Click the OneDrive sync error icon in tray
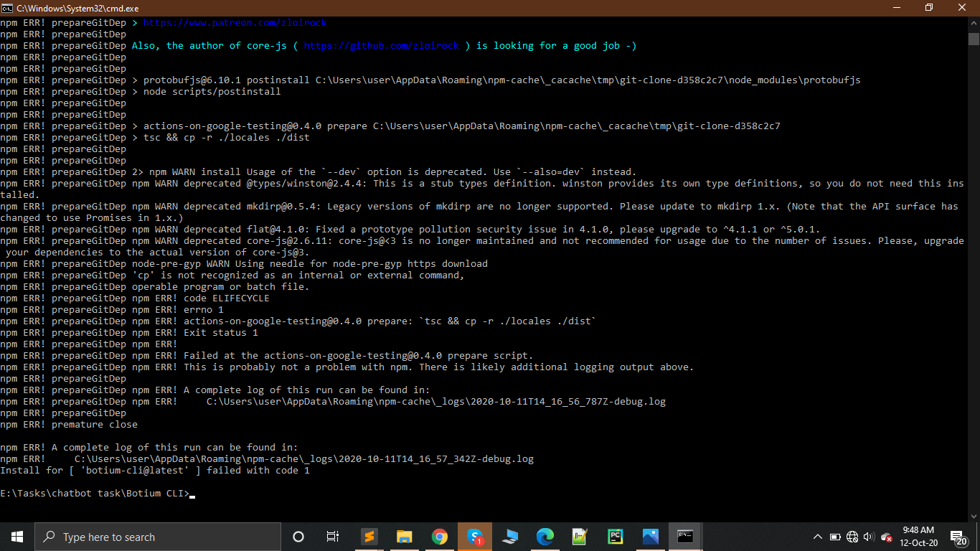The width and height of the screenshot is (980, 551). click(x=886, y=537)
